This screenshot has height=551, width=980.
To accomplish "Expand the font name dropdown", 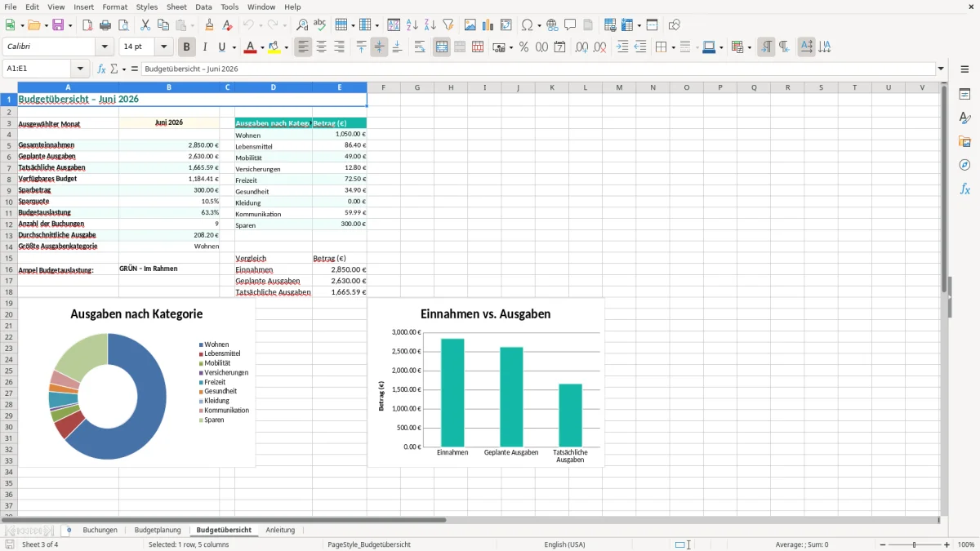I will coord(104,47).
